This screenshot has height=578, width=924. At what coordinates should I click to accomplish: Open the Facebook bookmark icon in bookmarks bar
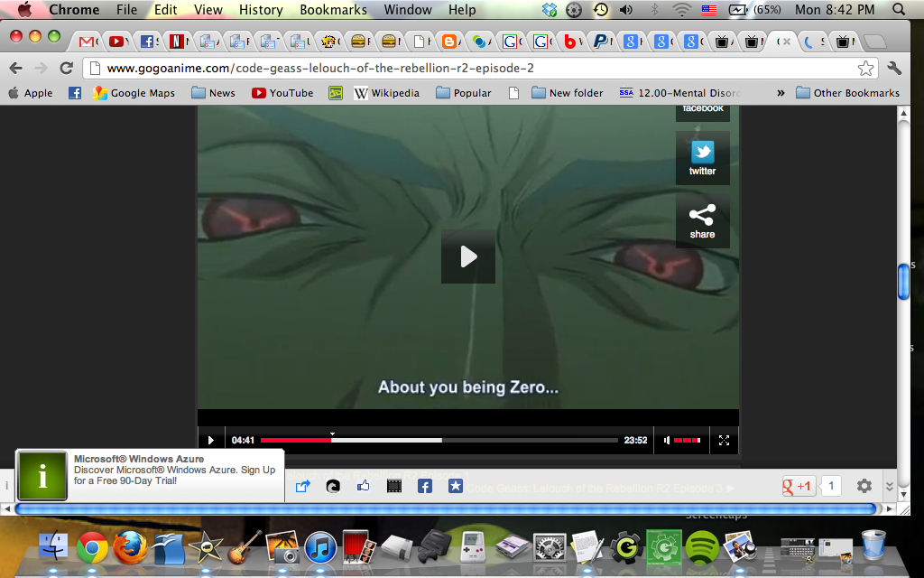(x=75, y=93)
